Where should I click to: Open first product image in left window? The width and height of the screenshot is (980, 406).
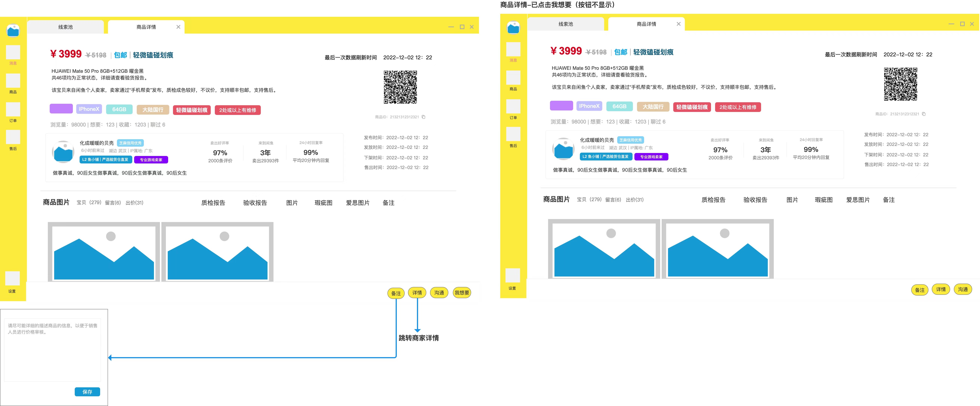[x=104, y=252]
